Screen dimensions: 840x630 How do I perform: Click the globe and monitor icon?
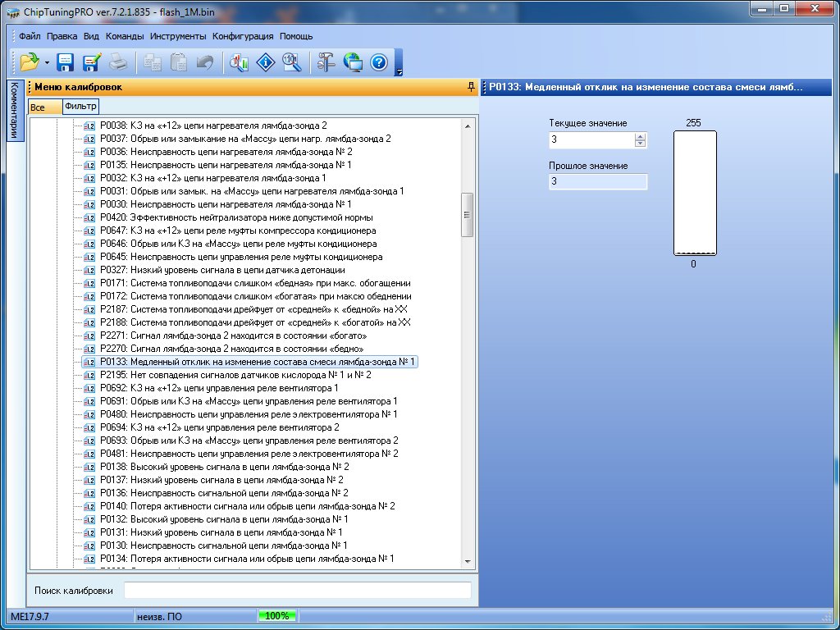353,62
